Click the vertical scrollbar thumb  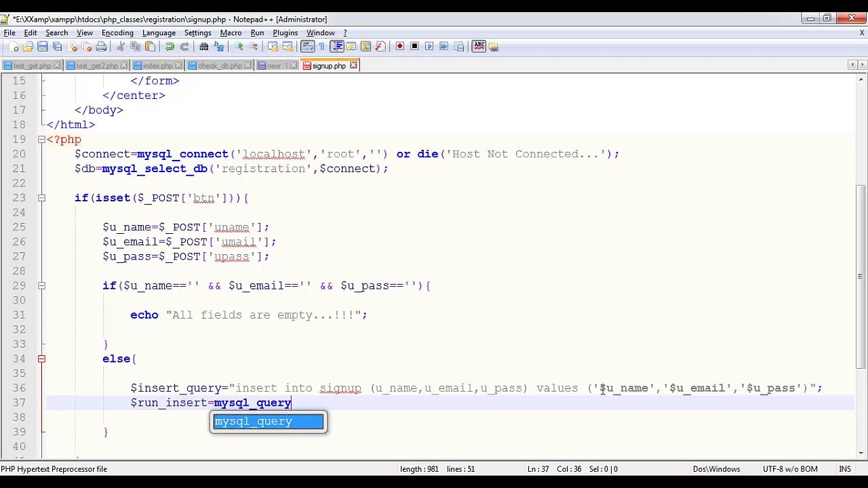pyautogui.click(x=861, y=277)
